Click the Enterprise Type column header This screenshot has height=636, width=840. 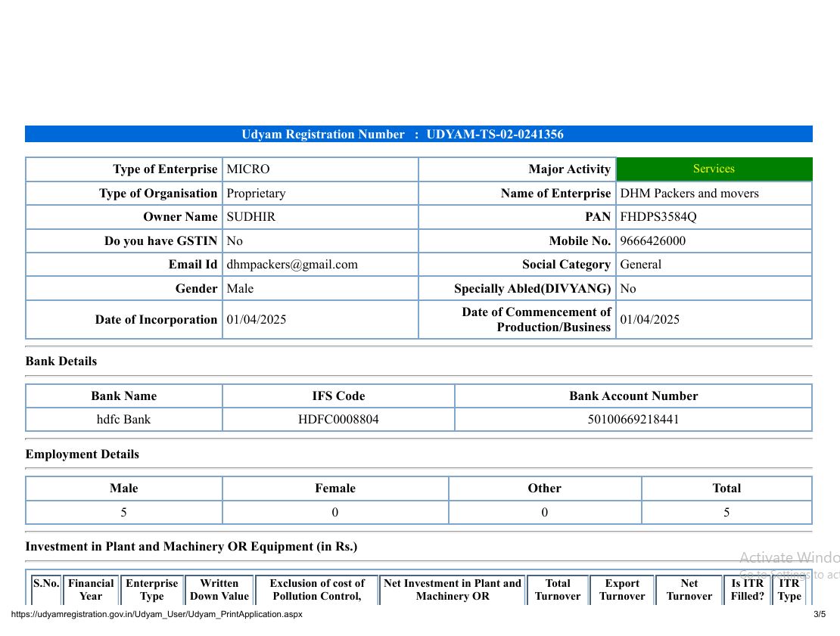coord(152,590)
